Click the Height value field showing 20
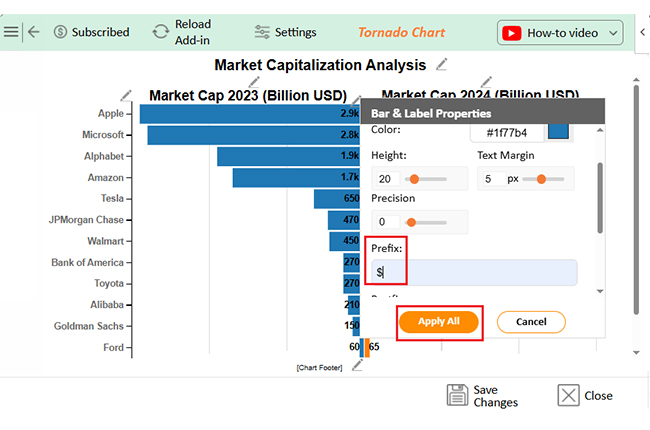The width and height of the screenshot is (650, 430). pyautogui.click(x=386, y=179)
